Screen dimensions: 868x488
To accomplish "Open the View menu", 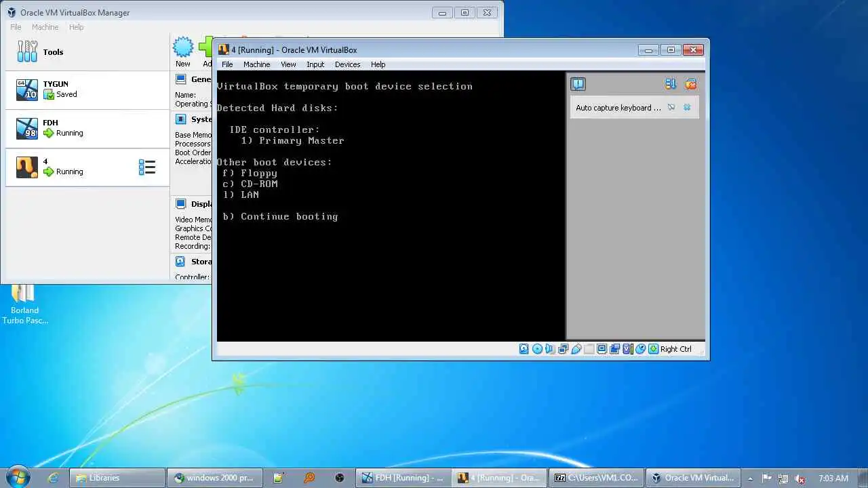I will coord(288,64).
